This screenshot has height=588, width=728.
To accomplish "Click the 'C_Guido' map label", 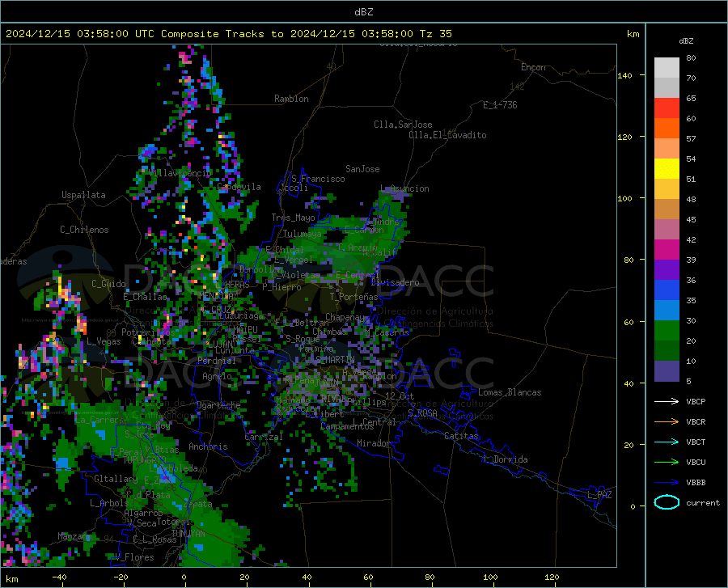I will point(108,284).
